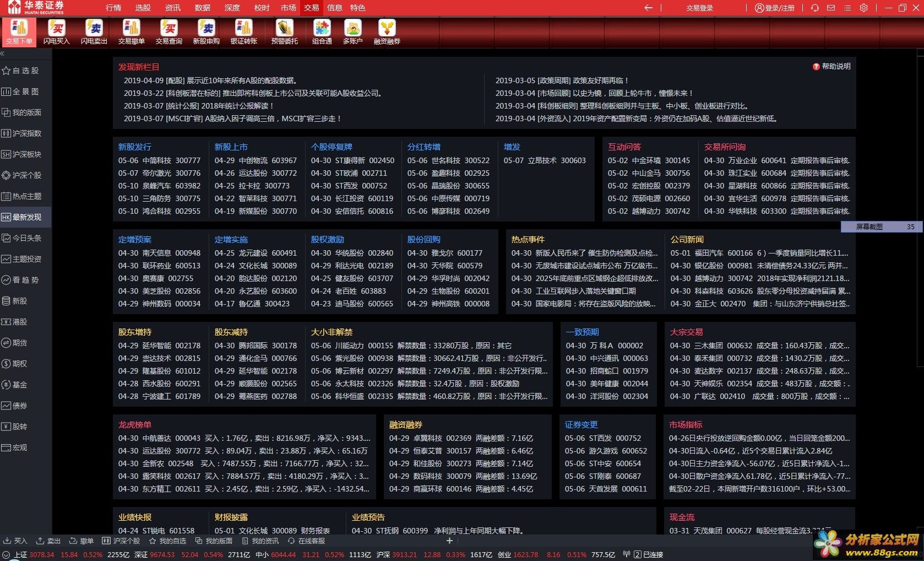Open the 2019-04-09 [配股] news item
The width and height of the screenshot is (924, 561).
coord(211,80)
